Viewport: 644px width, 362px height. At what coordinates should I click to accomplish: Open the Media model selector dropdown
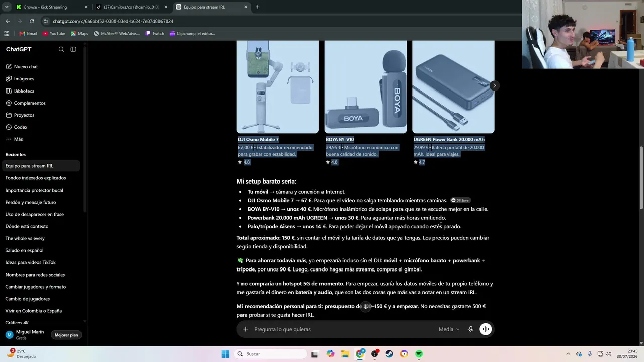coord(449,329)
